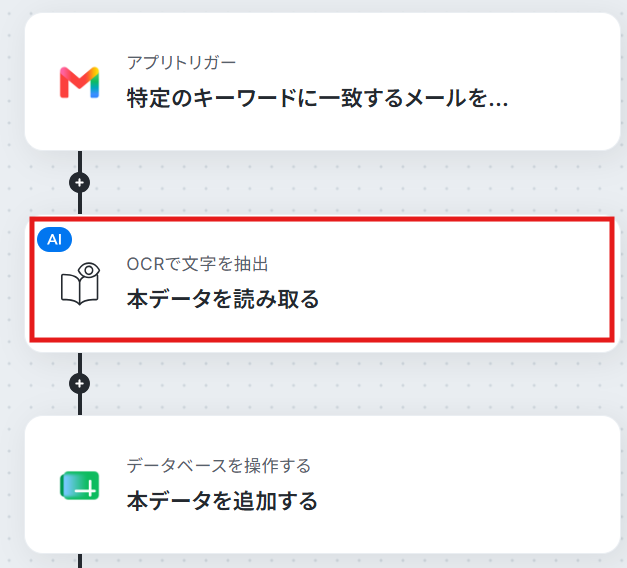
Task: Click the green database add-row icon
Action: [80, 485]
